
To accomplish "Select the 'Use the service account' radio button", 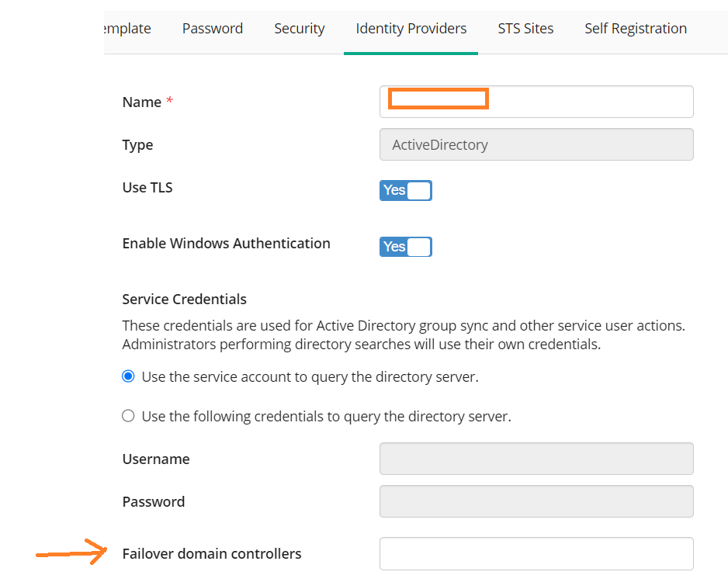I will 128,376.
